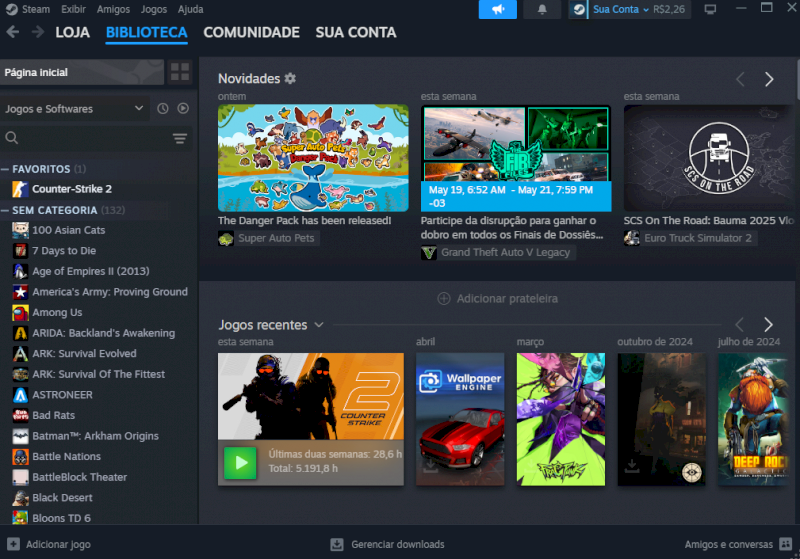
Task: Go back with the left arrow
Action: click(x=13, y=32)
